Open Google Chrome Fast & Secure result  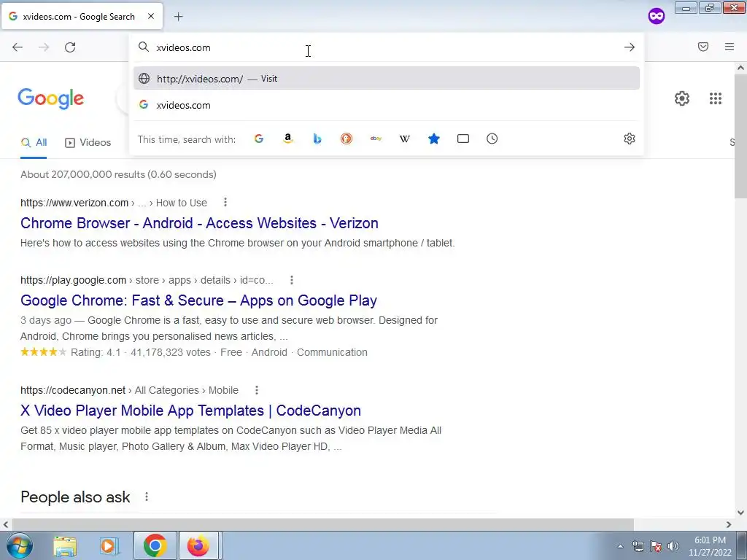coord(198,300)
